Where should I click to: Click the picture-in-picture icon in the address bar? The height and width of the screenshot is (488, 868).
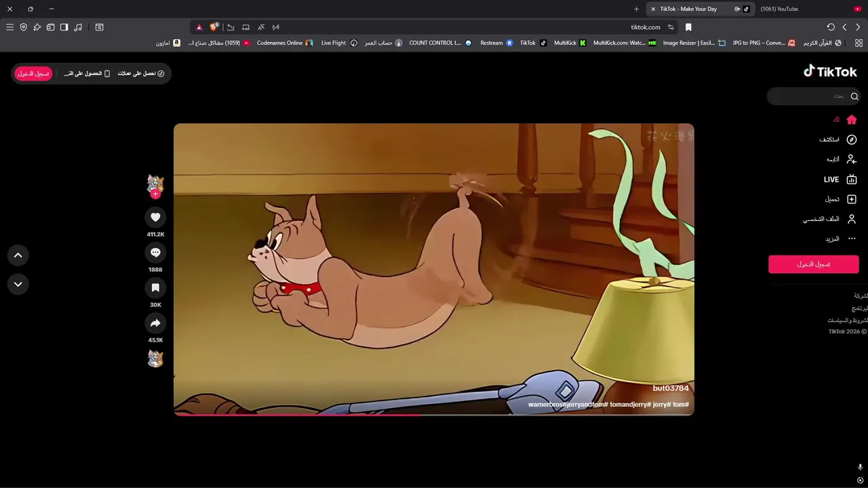(x=245, y=27)
